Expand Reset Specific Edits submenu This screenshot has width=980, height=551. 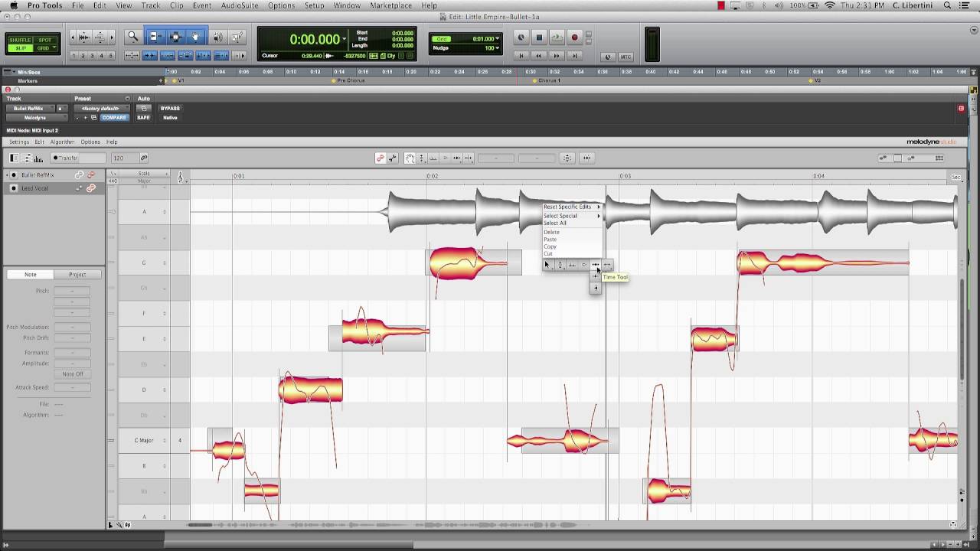(572, 207)
